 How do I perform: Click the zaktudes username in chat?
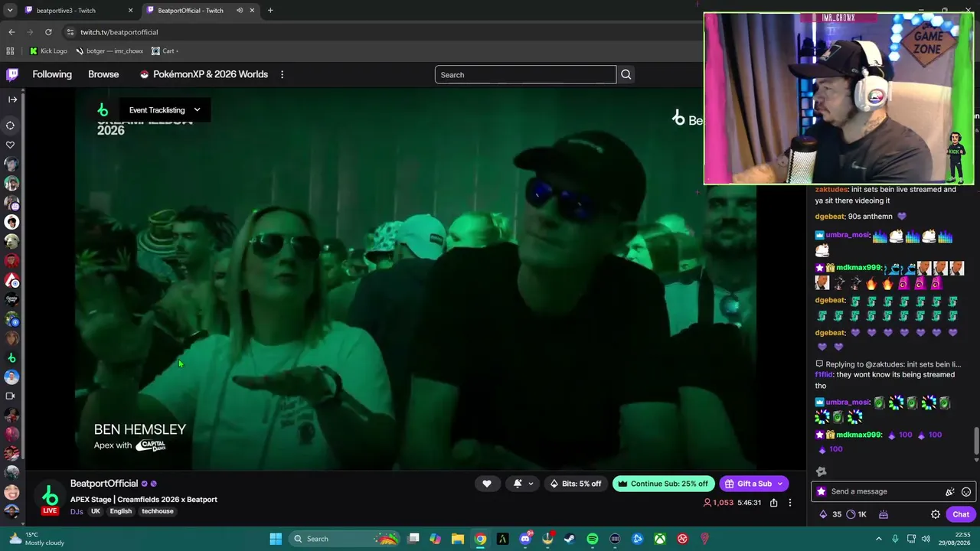click(x=831, y=189)
